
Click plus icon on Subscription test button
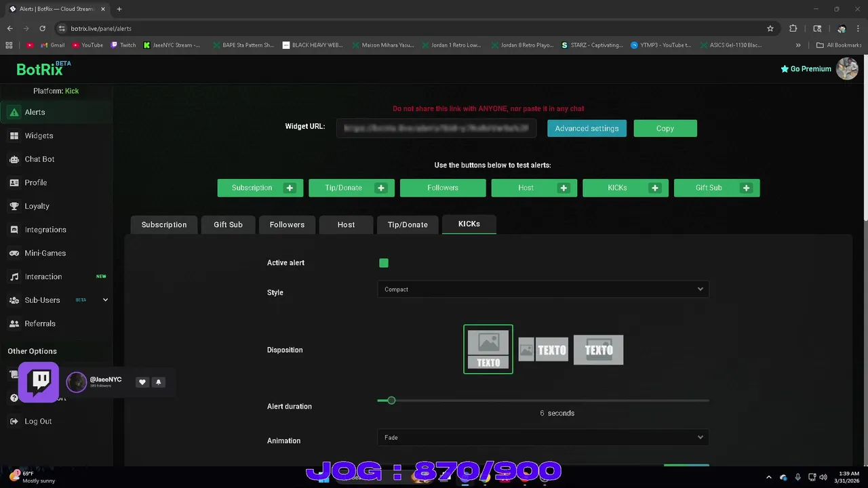click(x=290, y=188)
